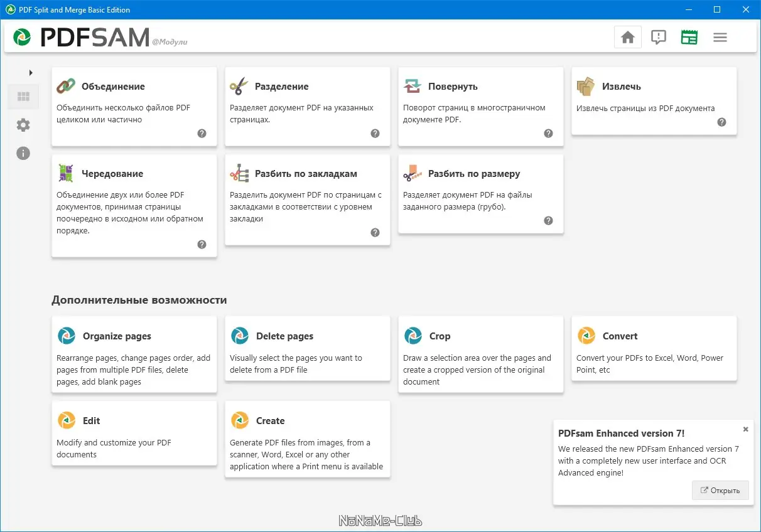Open the hamburger menu in header
The height and width of the screenshot is (532, 761).
tap(720, 37)
